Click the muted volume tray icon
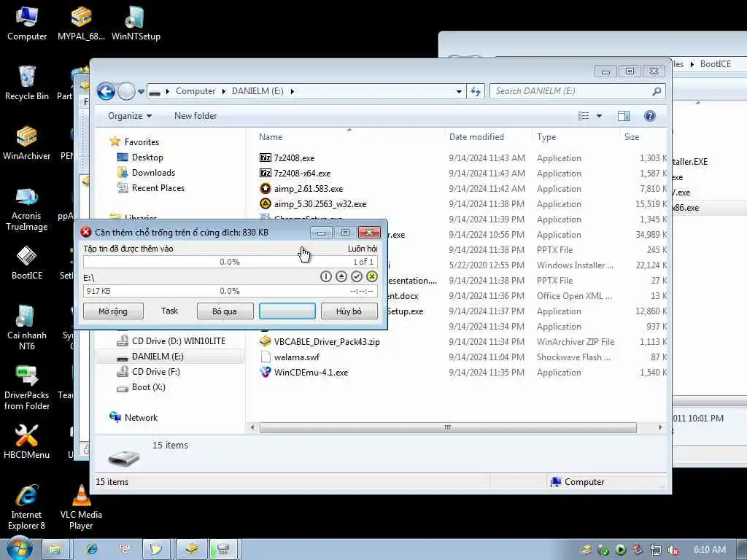 [x=673, y=550]
